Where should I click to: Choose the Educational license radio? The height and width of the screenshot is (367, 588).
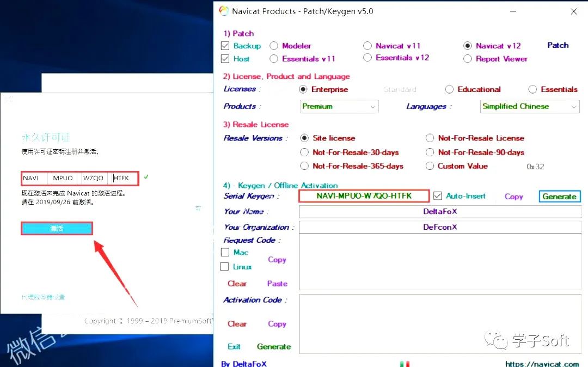pyautogui.click(x=449, y=89)
